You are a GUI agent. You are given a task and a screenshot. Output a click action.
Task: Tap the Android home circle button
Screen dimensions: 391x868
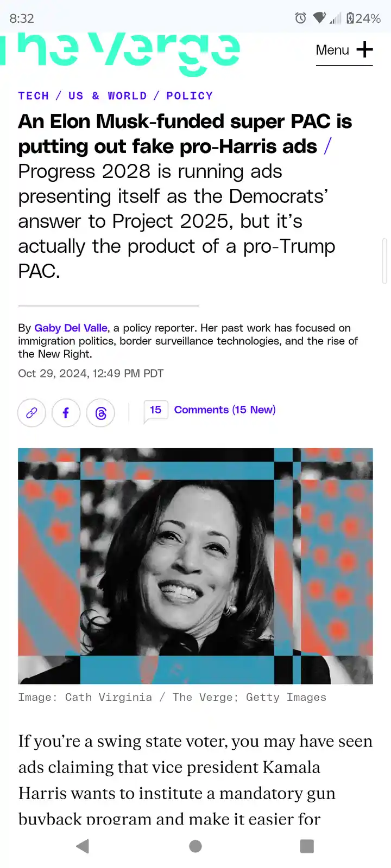(195, 846)
